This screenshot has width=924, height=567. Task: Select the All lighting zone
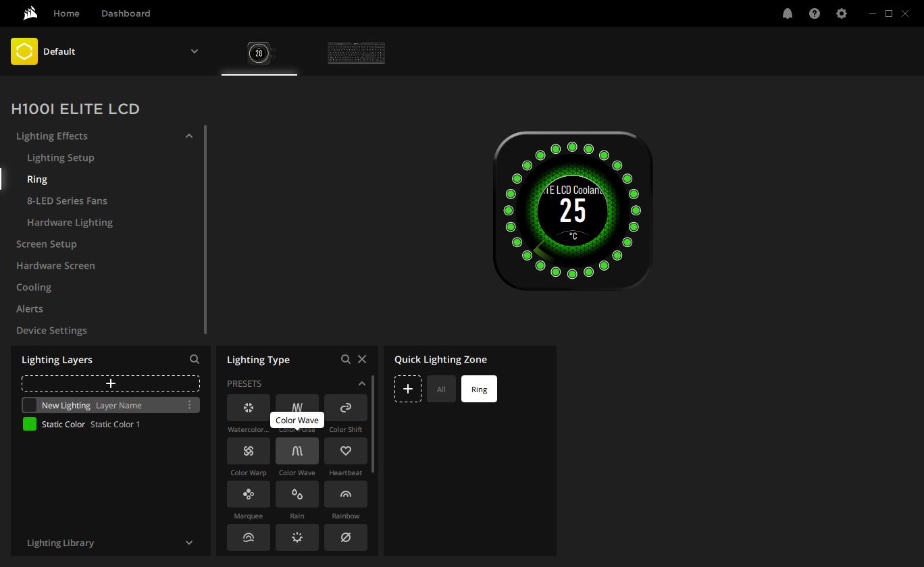tap(441, 389)
